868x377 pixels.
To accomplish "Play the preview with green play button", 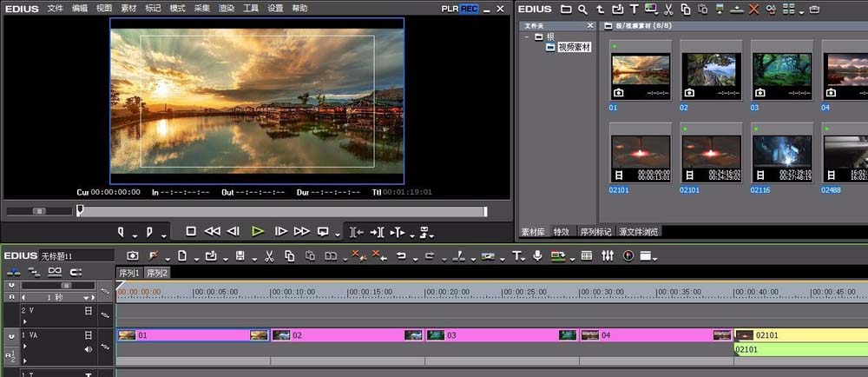I will [258, 231].
